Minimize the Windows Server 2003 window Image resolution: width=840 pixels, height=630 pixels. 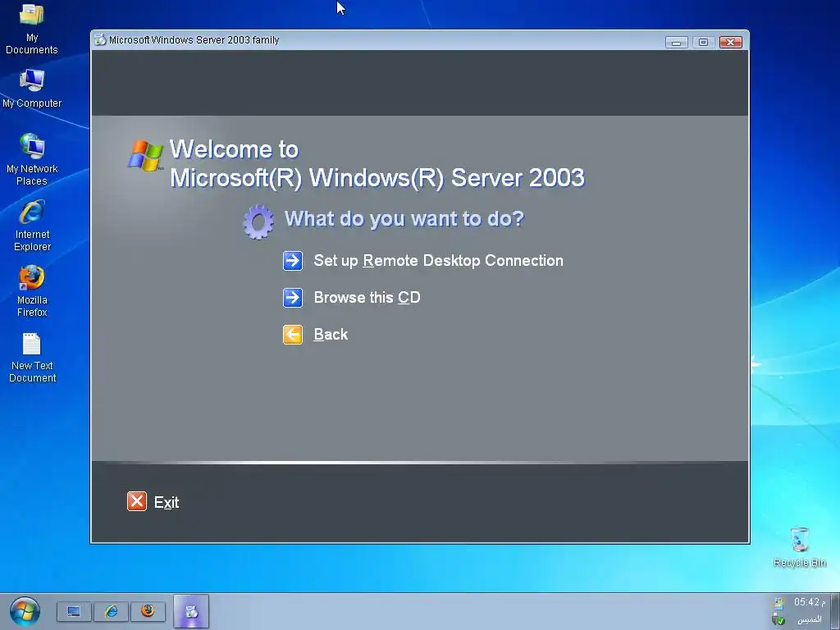pyautogui.click(x=676, y=43)
